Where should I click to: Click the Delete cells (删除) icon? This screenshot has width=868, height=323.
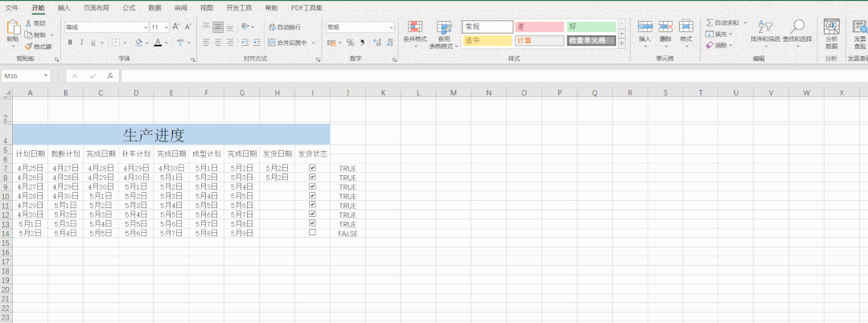[x=665, y=27]
